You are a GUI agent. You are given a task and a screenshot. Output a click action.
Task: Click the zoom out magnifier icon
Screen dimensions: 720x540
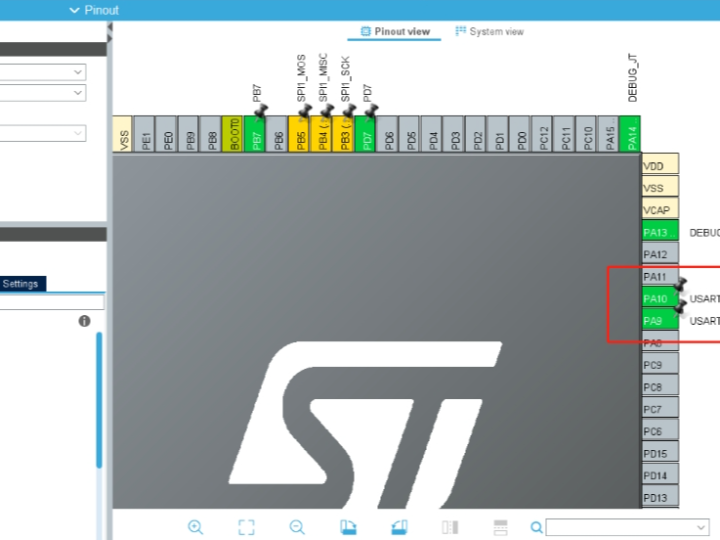pyautogui.click(x=297, y=527)
